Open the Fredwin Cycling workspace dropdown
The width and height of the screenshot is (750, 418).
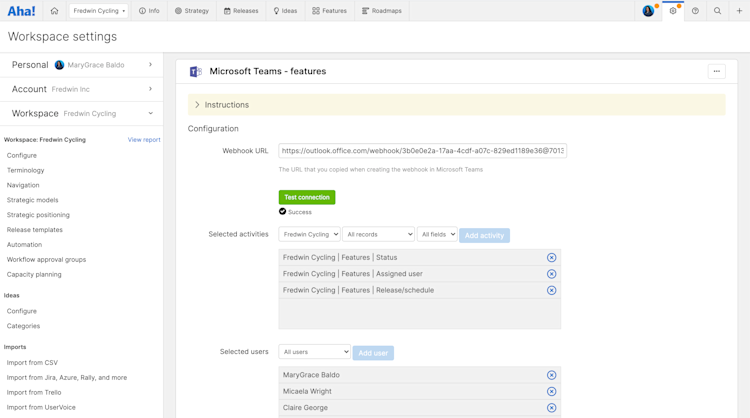click(x=99, y=11)
